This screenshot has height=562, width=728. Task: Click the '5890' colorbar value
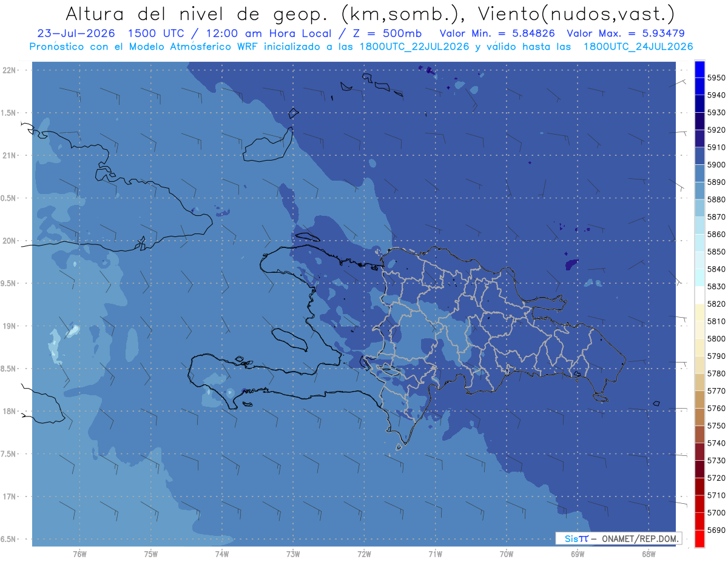716,182
